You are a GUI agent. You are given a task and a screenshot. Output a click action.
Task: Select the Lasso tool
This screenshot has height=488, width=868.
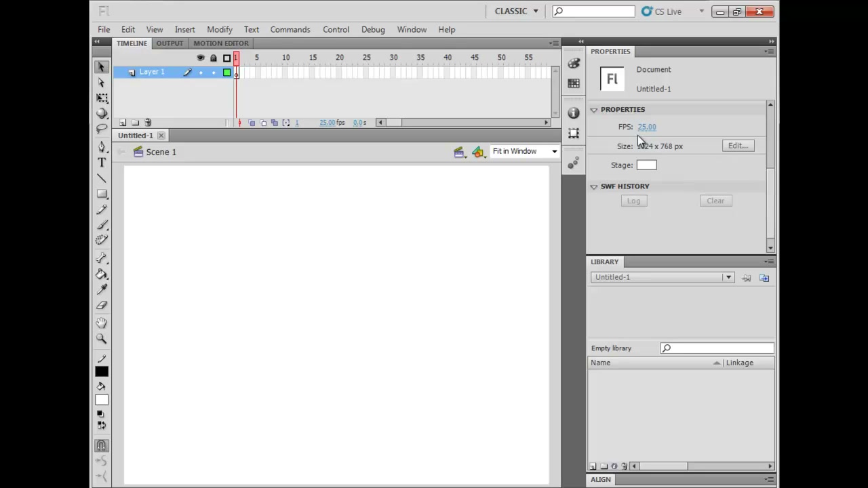[x=102, y=129]
